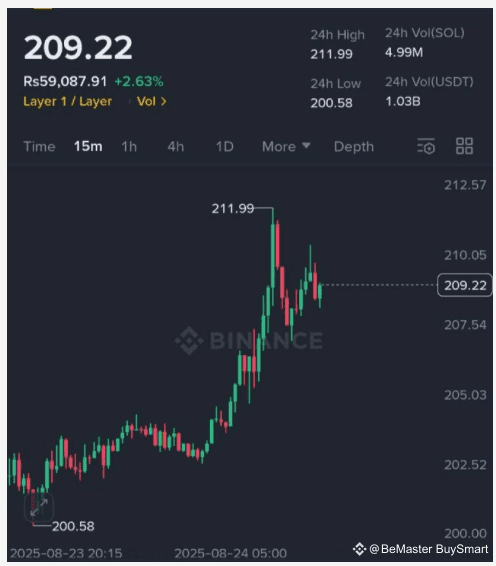This screenshot has height=566, width=496.
Task: Open the chart settings icon
Action: pos(426,146)
